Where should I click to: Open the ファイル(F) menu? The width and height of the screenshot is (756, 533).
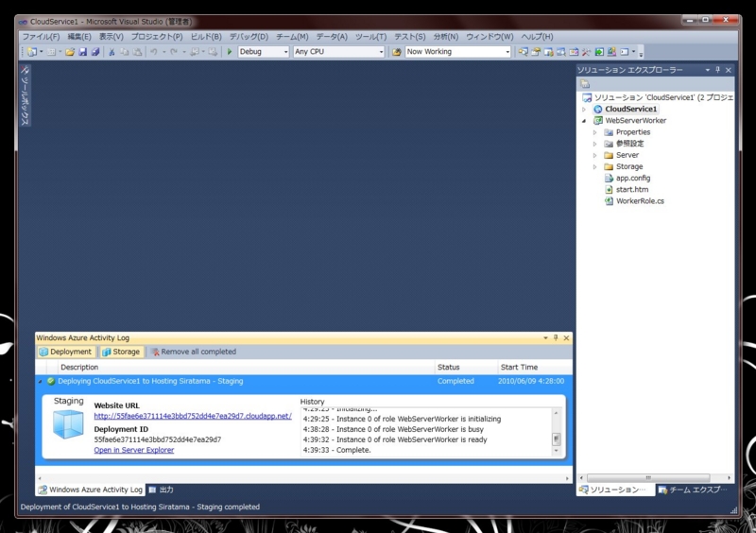click(x=41, y=37)
